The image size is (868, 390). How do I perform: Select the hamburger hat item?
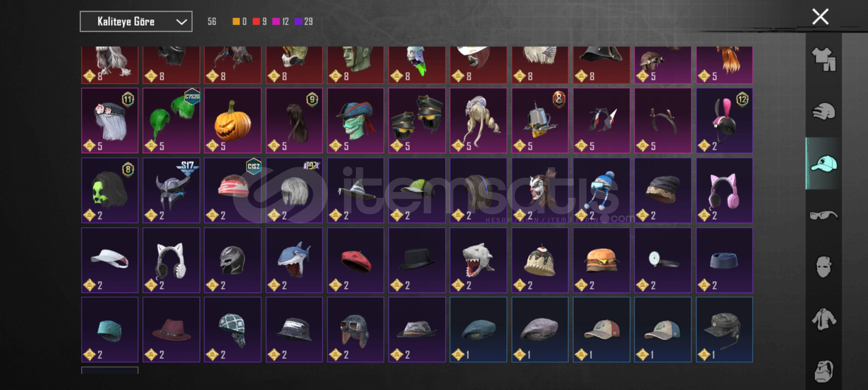click(x=601, y=260)
